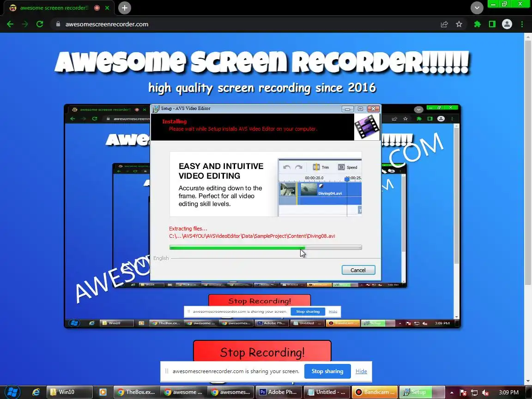Launch Internet Explorer from taskbar

click(x=36, y=392)
